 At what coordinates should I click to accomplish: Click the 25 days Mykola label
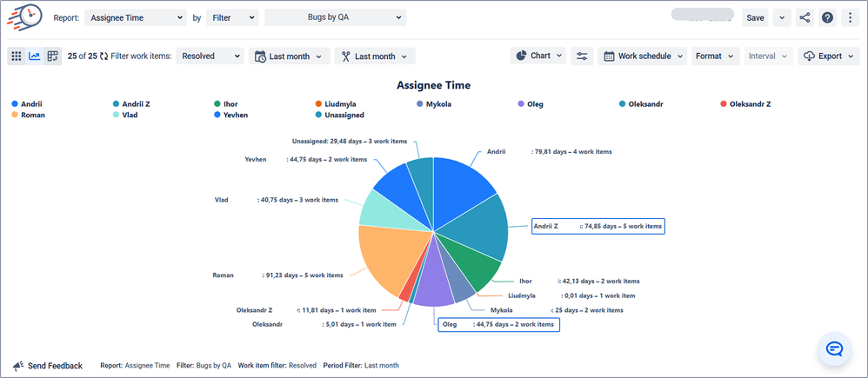557,310
